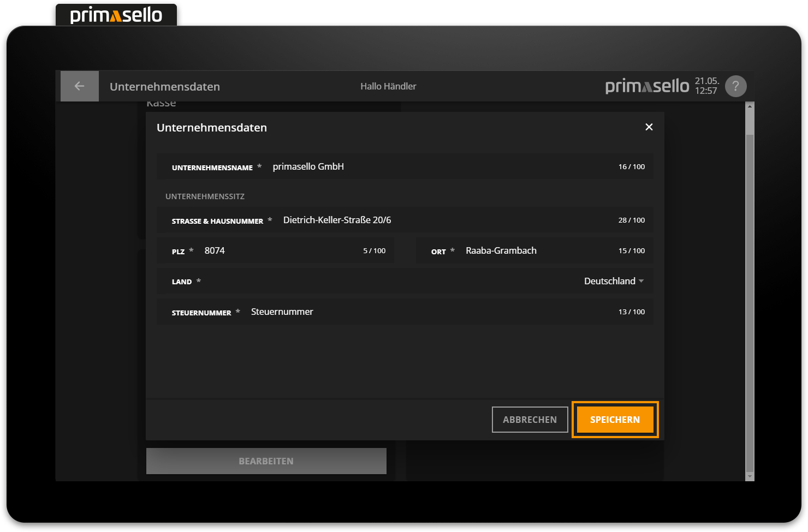The image size is (808, 532).
Task: Edit the Straße & Hausnummer field
Action: [x=437, y=220]
